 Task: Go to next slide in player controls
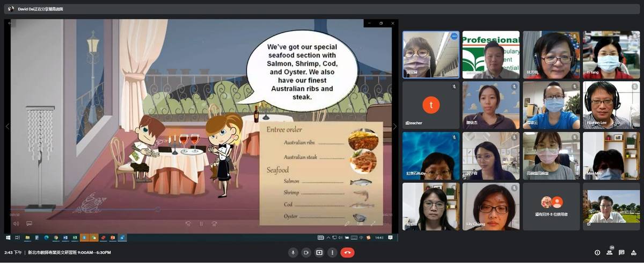(214, 224)
